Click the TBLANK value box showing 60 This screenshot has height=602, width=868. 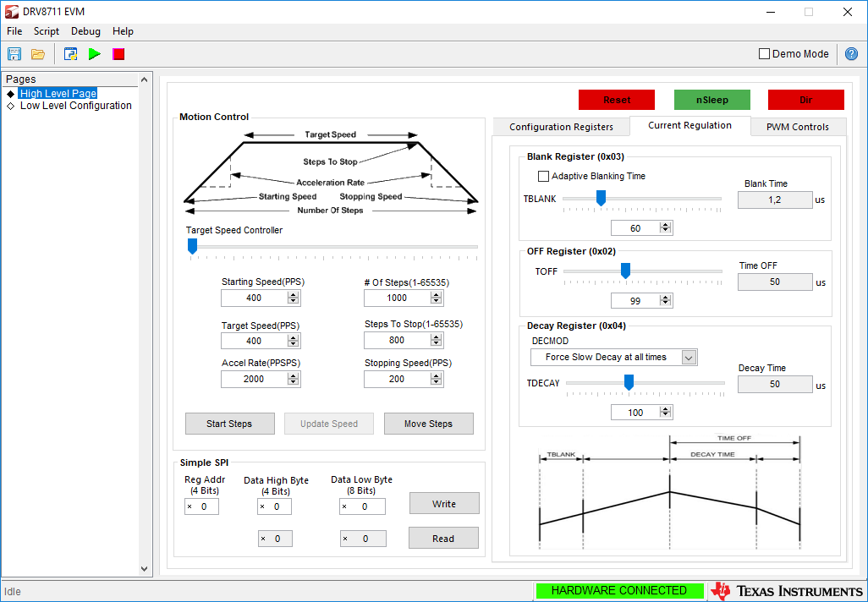[635, 228]
